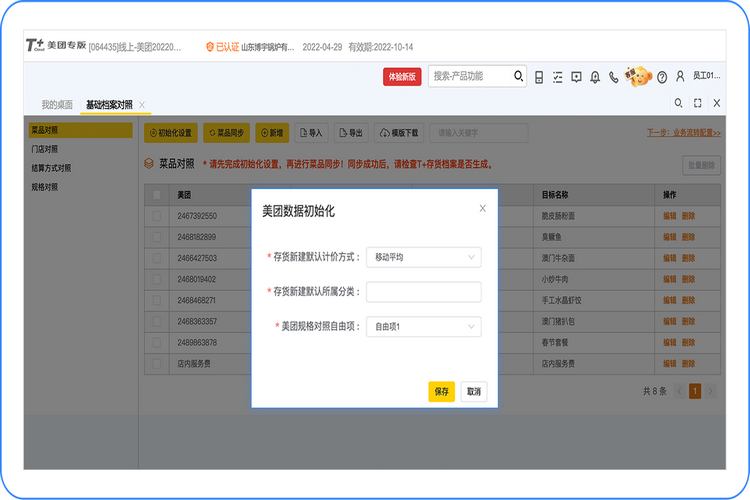
Task: Focus the 请输入关键字 keyword field
Action: (479, 133)
